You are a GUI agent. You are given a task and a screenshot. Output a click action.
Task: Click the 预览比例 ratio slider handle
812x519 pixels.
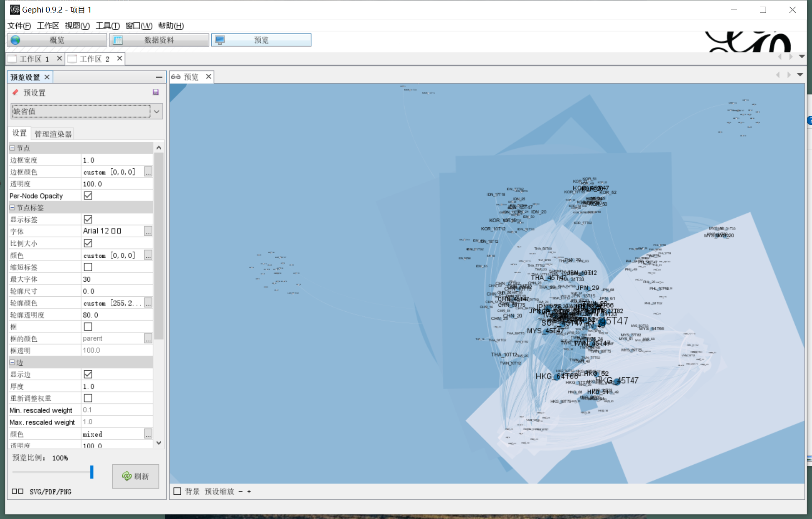pos(91,472)
